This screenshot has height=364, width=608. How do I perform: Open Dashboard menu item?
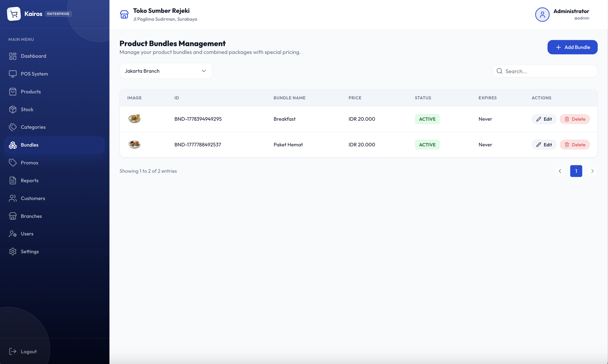pos(54,56)
